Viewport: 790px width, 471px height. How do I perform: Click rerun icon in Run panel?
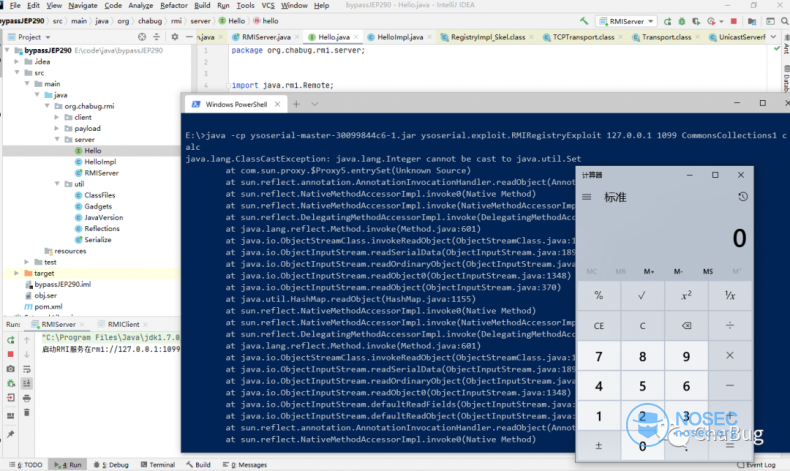11,340
